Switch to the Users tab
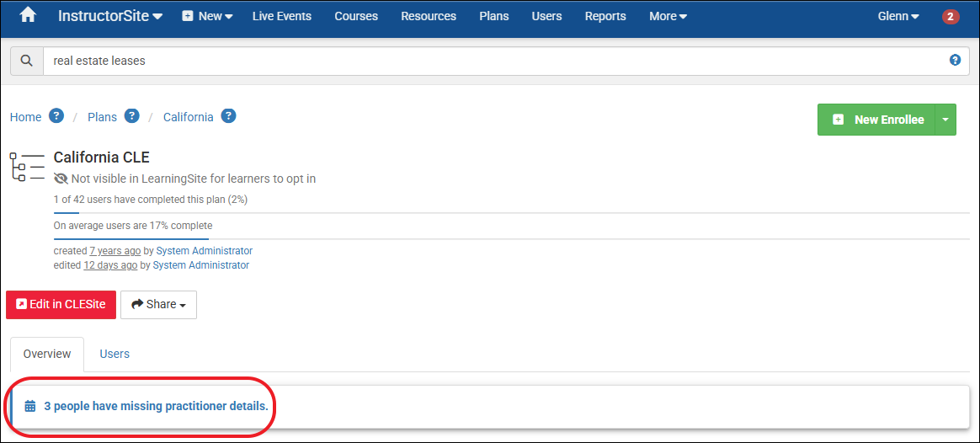 (x=115, y=354)
